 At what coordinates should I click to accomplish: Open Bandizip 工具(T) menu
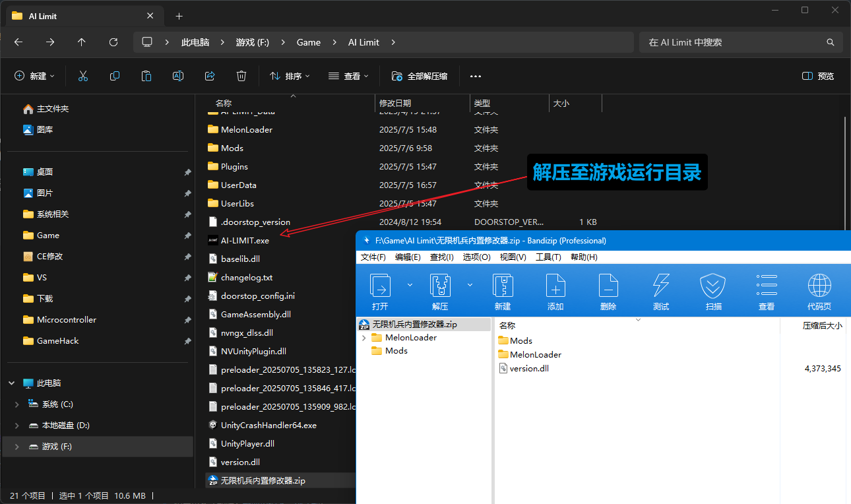(548, 257)
